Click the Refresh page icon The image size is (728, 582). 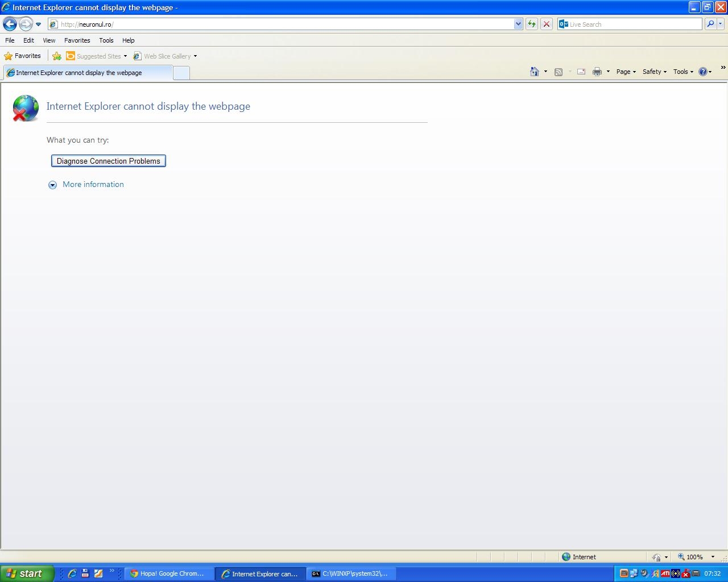[x=532, y=24]
